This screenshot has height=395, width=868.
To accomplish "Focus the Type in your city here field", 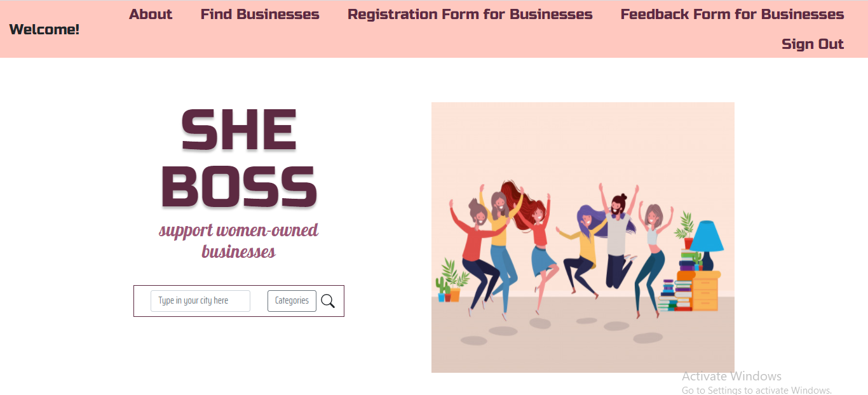I will tap(200, 300).
